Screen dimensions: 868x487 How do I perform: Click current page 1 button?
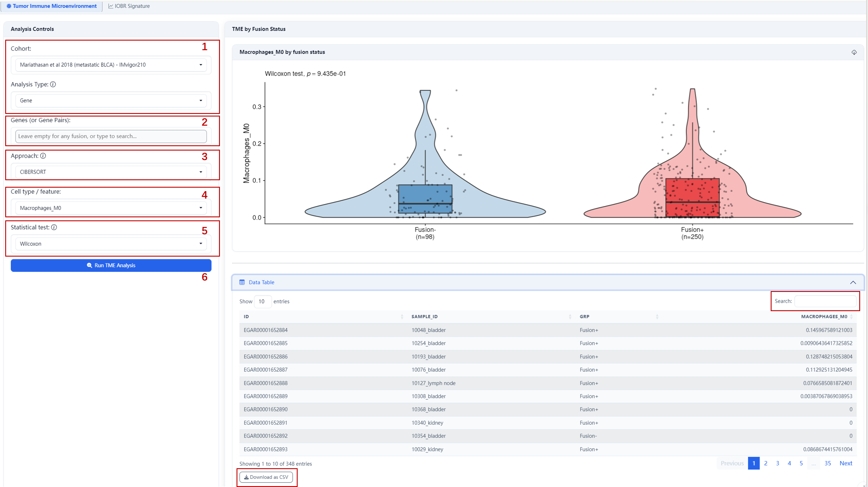754,463
